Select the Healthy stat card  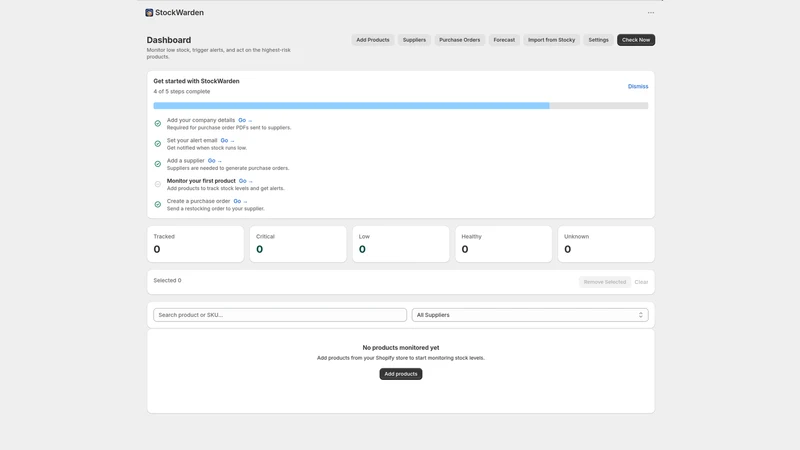504,244
